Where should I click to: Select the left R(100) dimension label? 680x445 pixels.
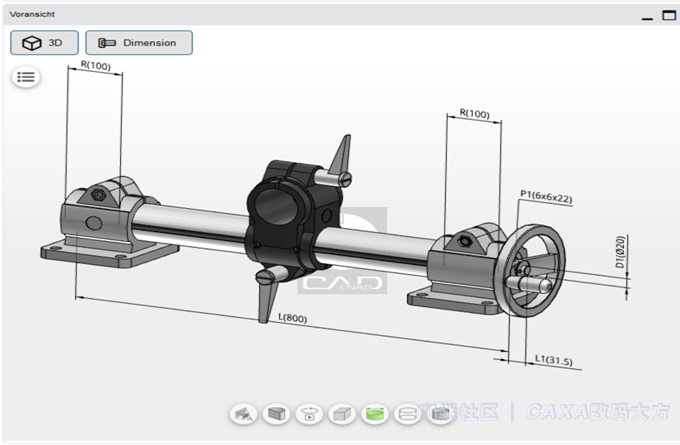tap(96, 67)
